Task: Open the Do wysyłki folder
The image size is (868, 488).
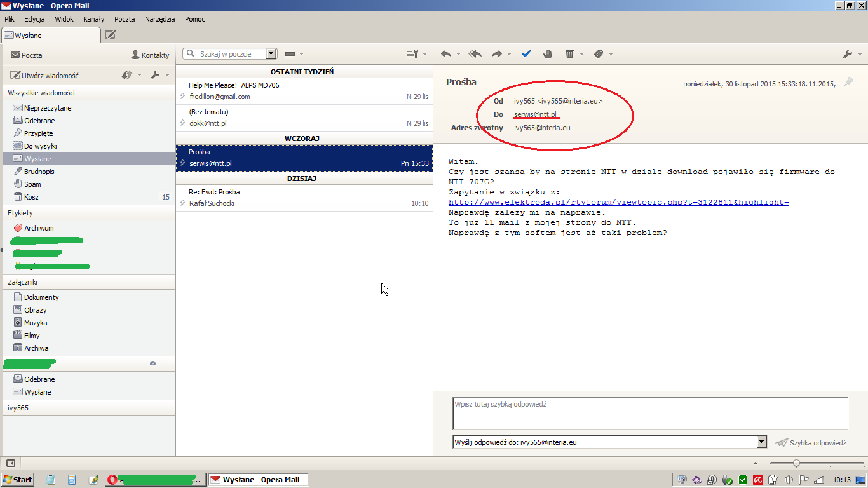Action: click(x=89, y=146)
